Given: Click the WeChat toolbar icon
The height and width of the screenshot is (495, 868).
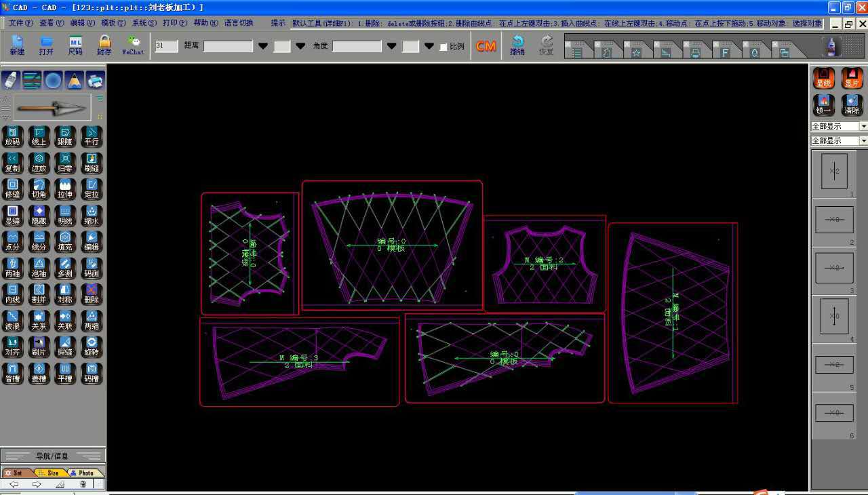Looking at the screenshot, I should [x=133, y=45].
